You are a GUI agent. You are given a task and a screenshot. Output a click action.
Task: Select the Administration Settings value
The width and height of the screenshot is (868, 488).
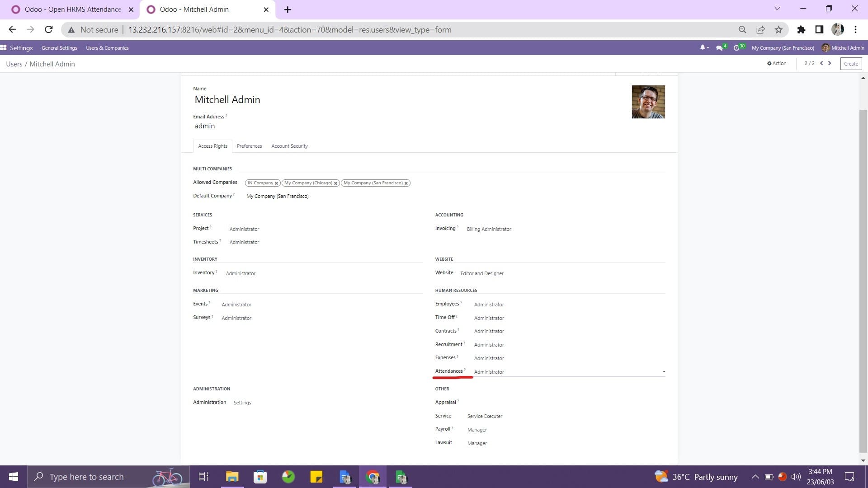point(242,403)
